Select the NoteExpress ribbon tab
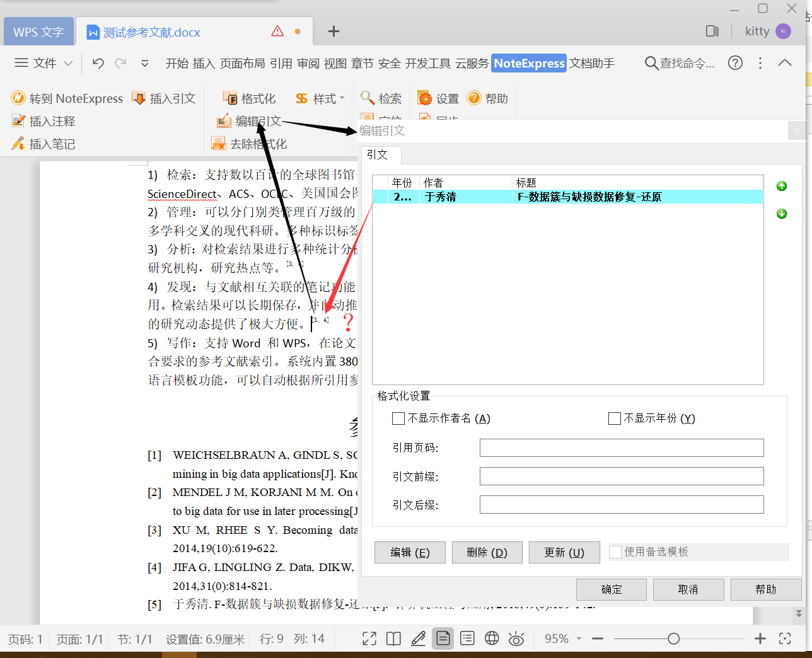This screenshot has width=812, height=658. 529,63
